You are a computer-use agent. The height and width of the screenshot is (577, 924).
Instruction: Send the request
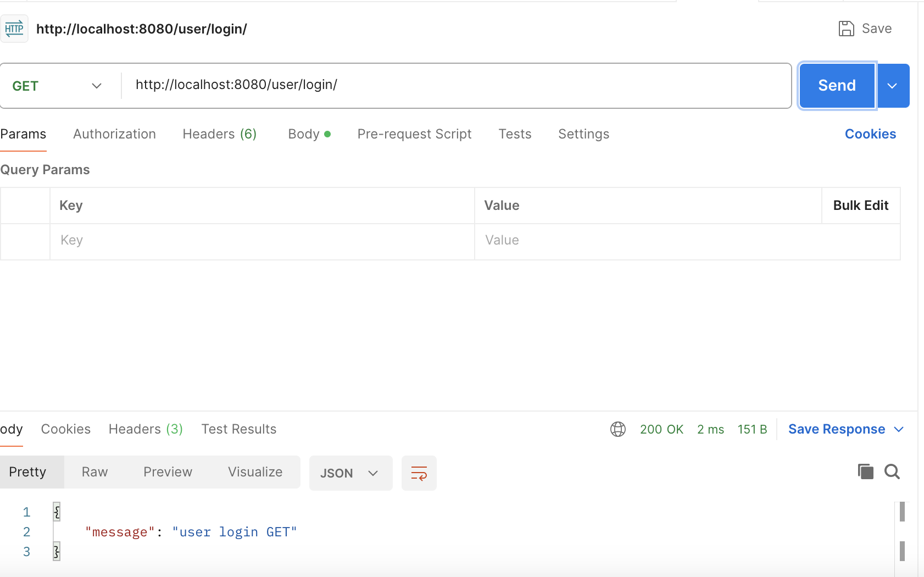[837, 86]
